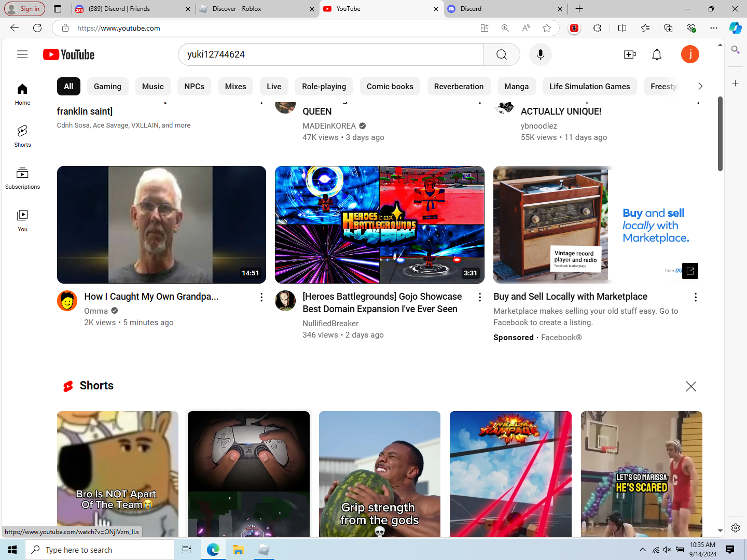This screenshot has width=747, height=560.
Task: Open the Edge sidebar settings gear
Action: pos(735,528)
